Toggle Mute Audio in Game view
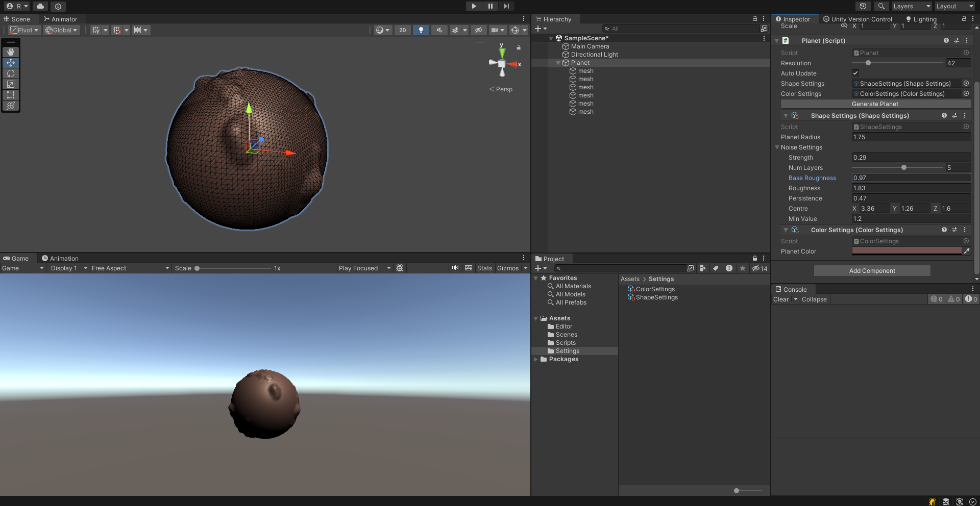980x506 pixels. [x=455, y=268]
